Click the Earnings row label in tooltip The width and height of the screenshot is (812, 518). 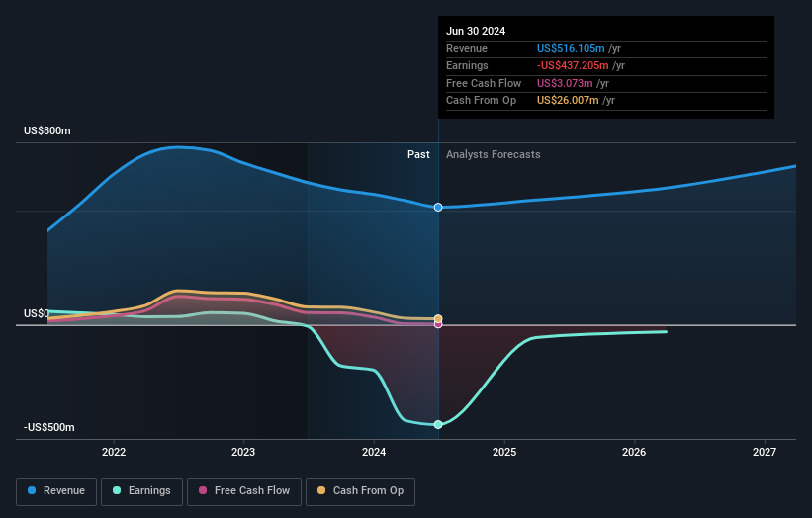(467, 65)
